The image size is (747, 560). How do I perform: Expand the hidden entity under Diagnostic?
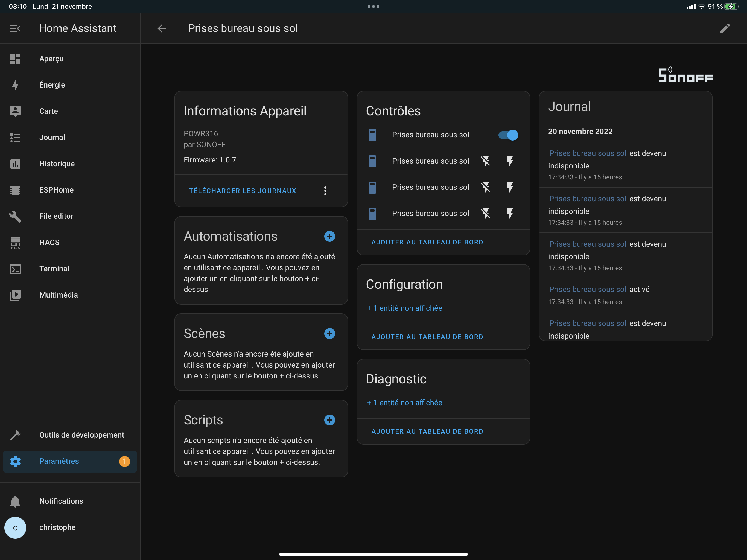404,402
